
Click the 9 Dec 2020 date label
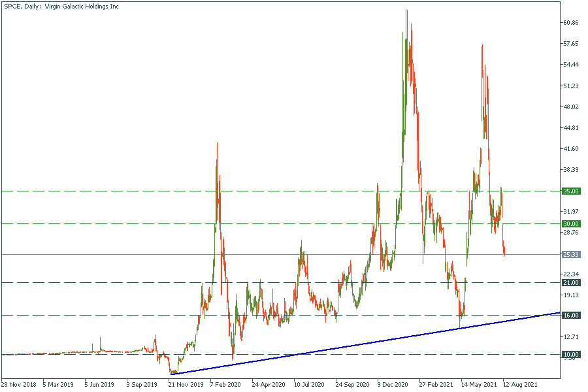(x=393, y=385)
